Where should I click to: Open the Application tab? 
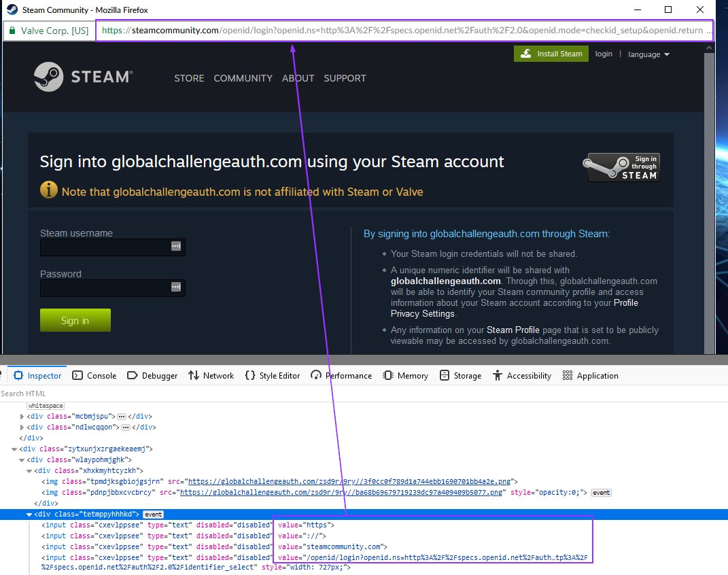pyautogui.click(x=590, y=375)
